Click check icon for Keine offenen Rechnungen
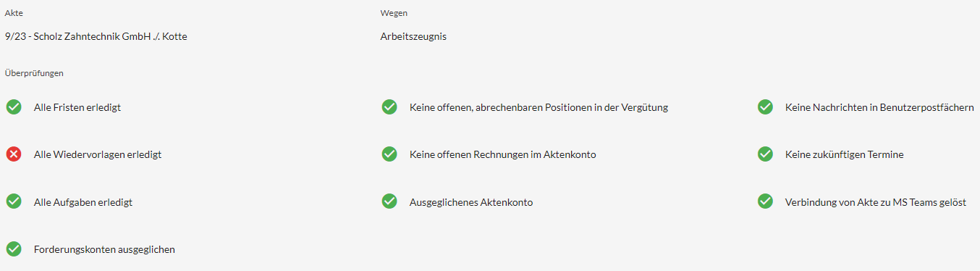Viewport: 980px width, 271px height. 389,154
